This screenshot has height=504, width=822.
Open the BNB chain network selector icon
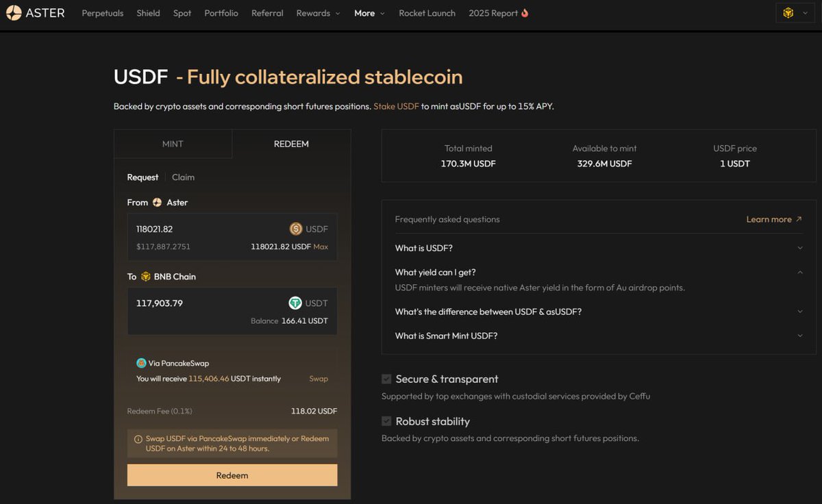[788, 13]
